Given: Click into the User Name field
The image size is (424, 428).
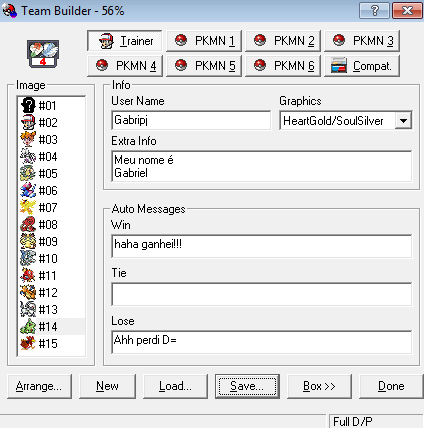Looking at the screenshot, I should (x=191, y=120).
